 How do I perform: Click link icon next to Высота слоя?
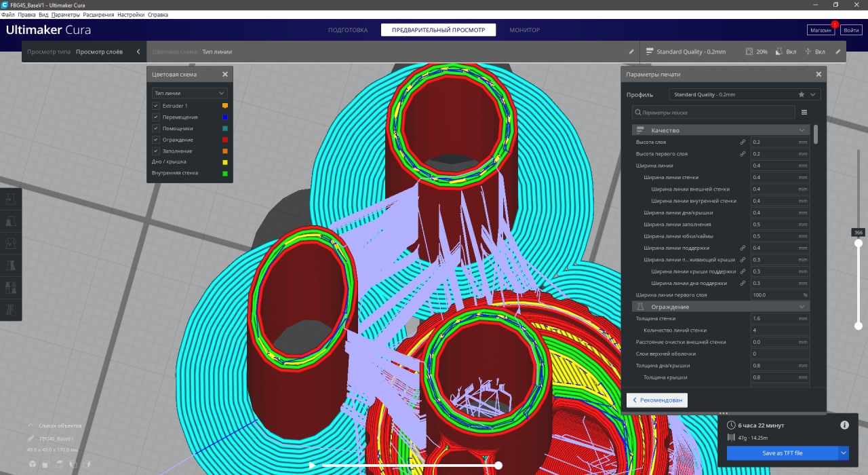[743, 142]
